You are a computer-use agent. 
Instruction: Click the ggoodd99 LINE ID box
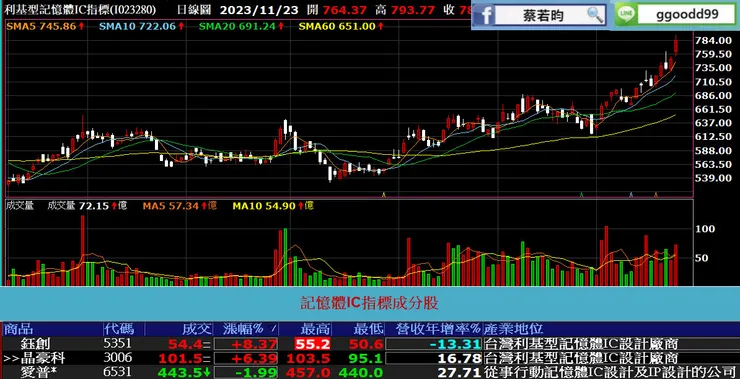[x=686, y=15]
